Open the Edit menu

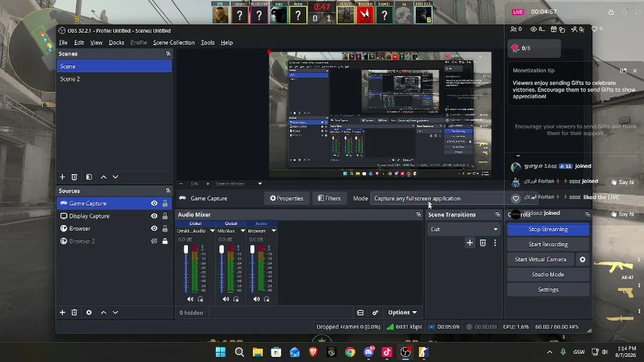click(79, 43)
